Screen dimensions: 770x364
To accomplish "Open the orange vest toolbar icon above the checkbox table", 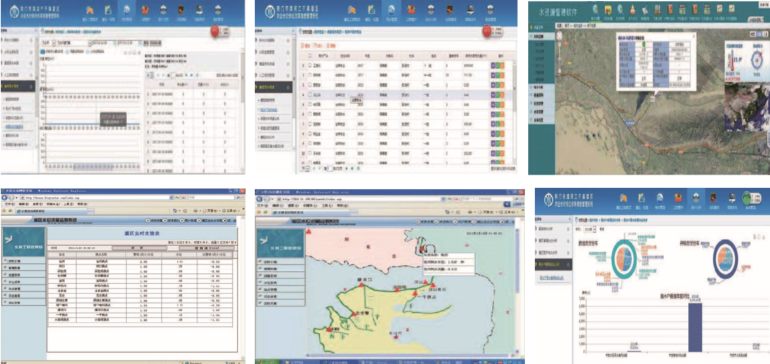I will click(411, 10).
